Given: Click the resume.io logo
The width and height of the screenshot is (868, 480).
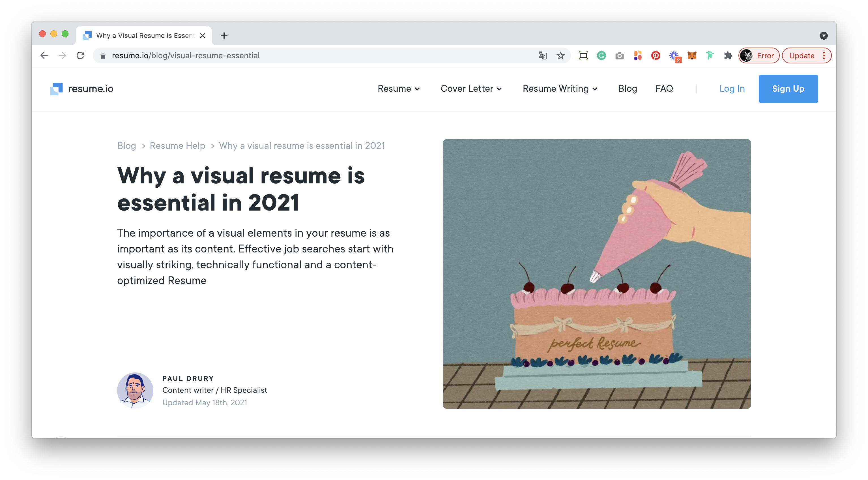Looking at the screenshot, I should tap(81, 89).
